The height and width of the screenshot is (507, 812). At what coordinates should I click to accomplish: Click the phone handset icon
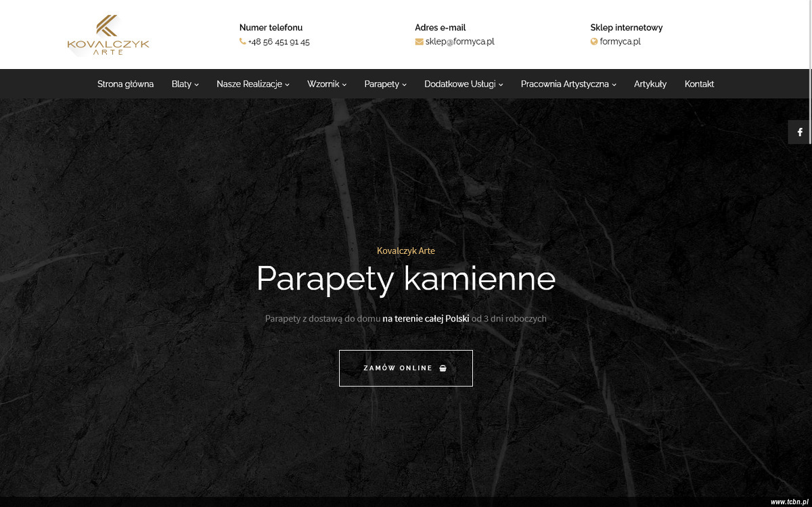point(243,41)
